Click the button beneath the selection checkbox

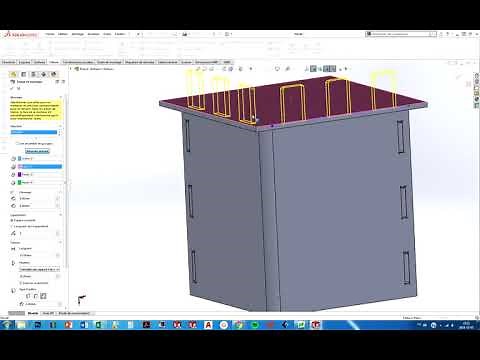pos(37,151)
